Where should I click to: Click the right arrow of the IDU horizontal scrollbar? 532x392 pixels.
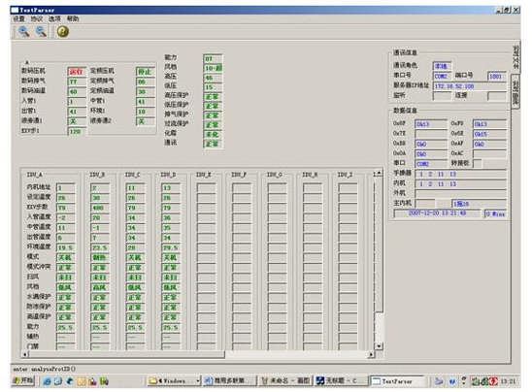[371, 354]
